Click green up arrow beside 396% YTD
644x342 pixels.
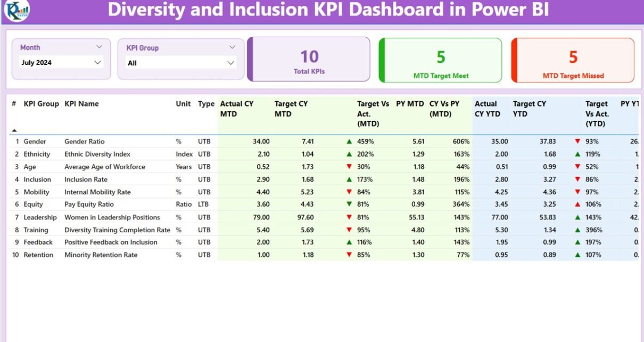click(x=577, y=230)
